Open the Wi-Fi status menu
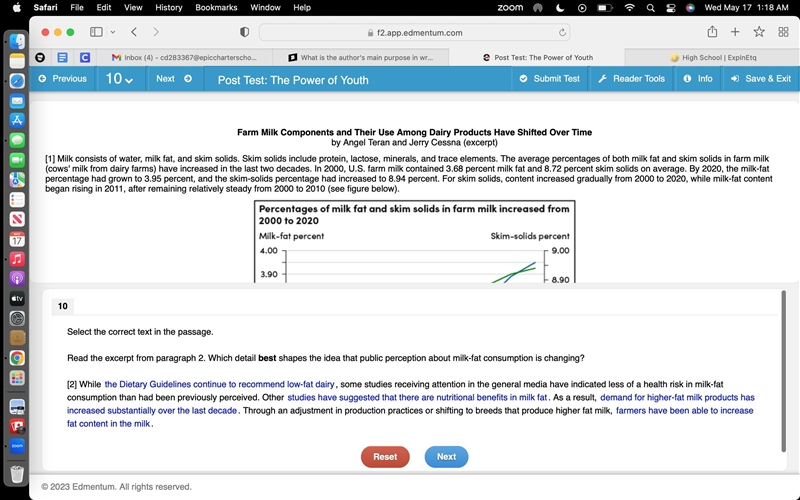 (x=630, y=8)
